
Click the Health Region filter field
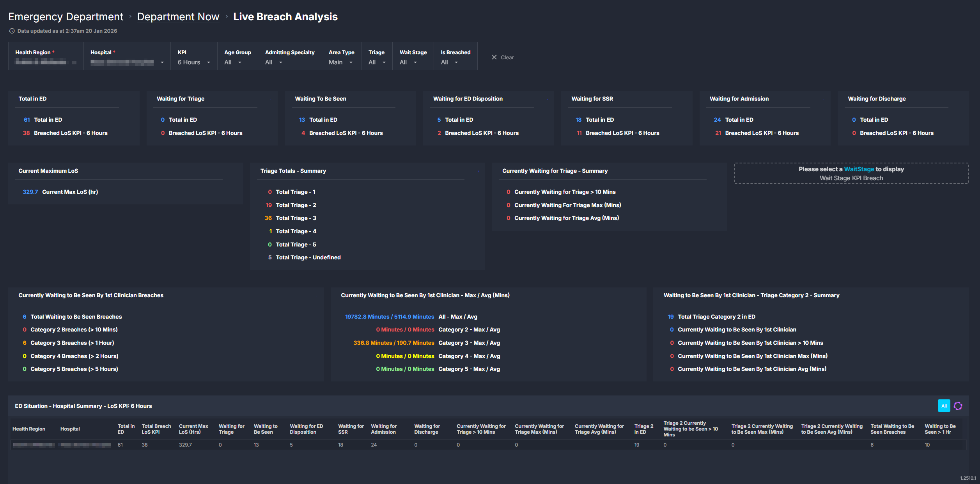pyautogui.click(x=46, y=62)
